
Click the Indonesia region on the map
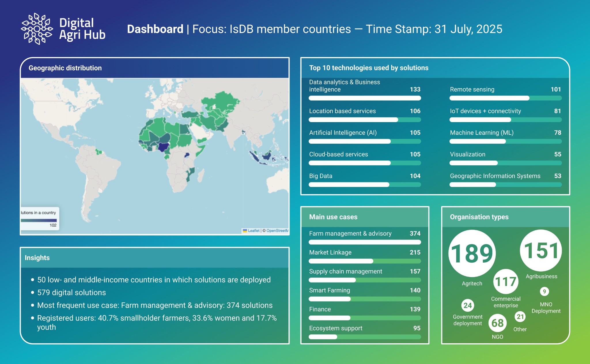tap(266, 157)
